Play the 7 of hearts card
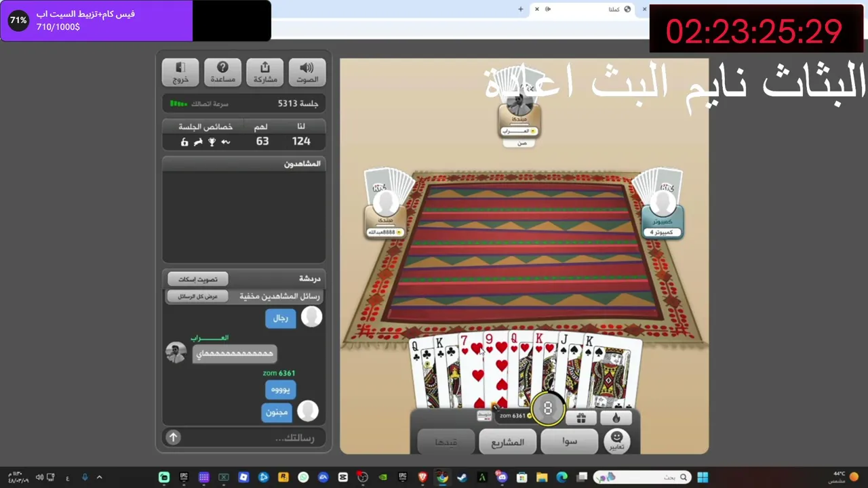868x488 pixels. (x=471, y=371)
